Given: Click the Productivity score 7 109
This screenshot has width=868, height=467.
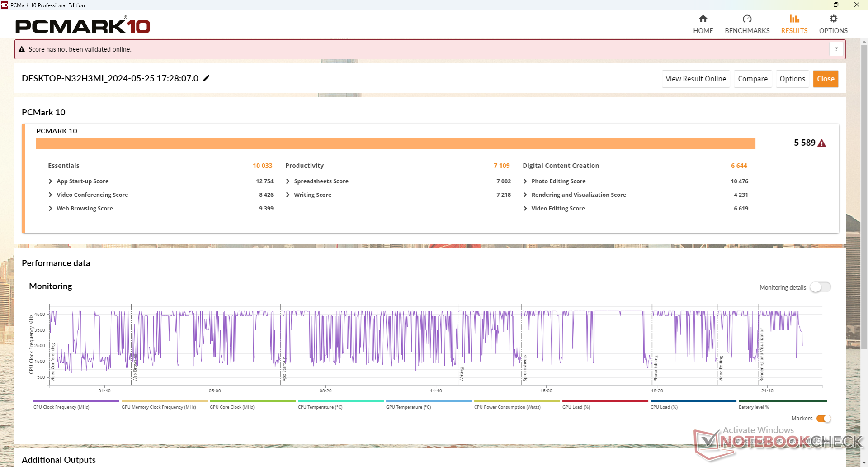Looking at the screenshot, I should pyautogui.click(x=502, y=166).
